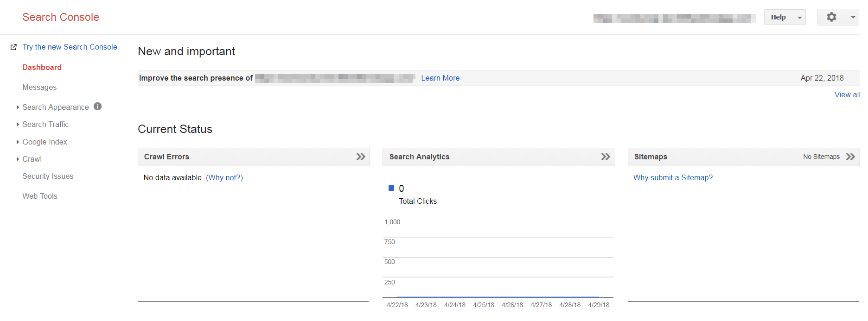Click the Learn More link
The width and height of the screenshot is (868, 321).
440,78
